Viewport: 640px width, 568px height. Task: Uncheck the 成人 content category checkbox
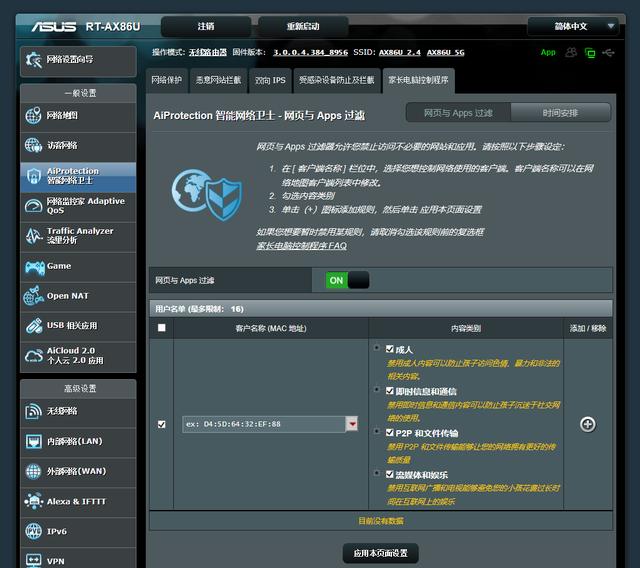click(389, 349)
